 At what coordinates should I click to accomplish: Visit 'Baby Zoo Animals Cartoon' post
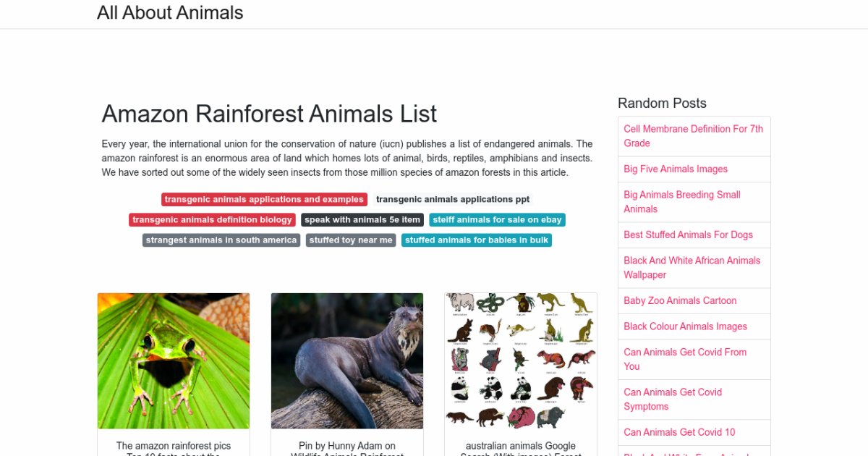coord(680,301)
